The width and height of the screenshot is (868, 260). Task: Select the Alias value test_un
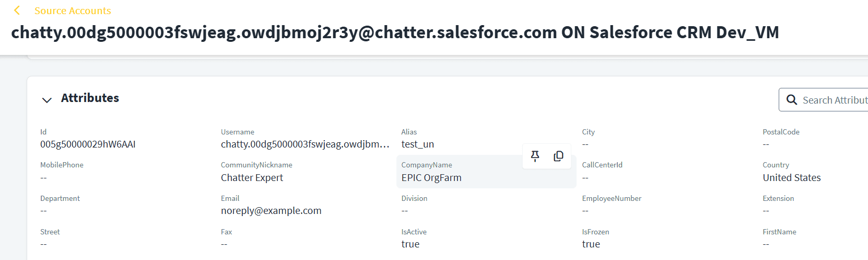(x=418, y=144)
